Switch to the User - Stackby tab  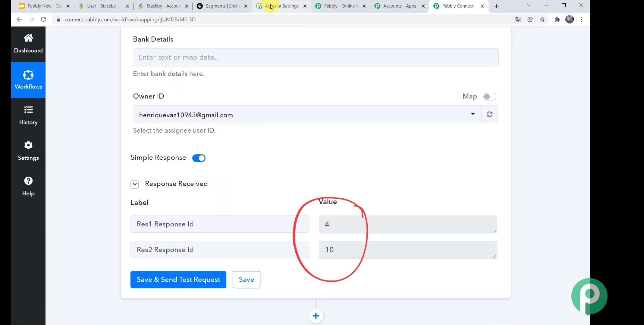coord(101,6)
